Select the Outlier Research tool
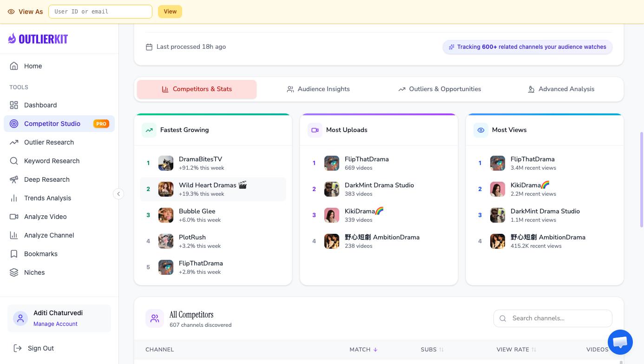The image size is (644, 364). (x=49, y=142)
